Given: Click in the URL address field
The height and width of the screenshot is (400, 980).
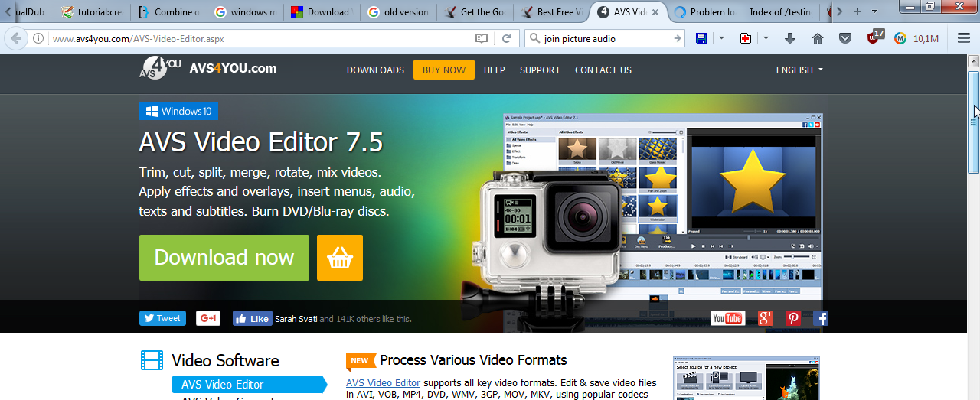Looking at the screenshot, I should click(x=260, y=38).
